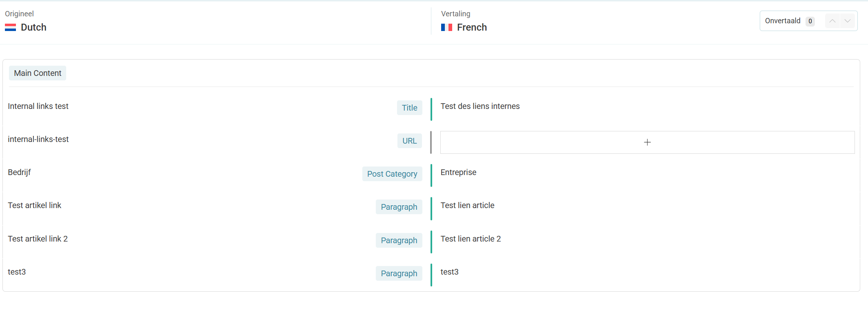
Task: Click the URL type label
Action: click(409, 141)
